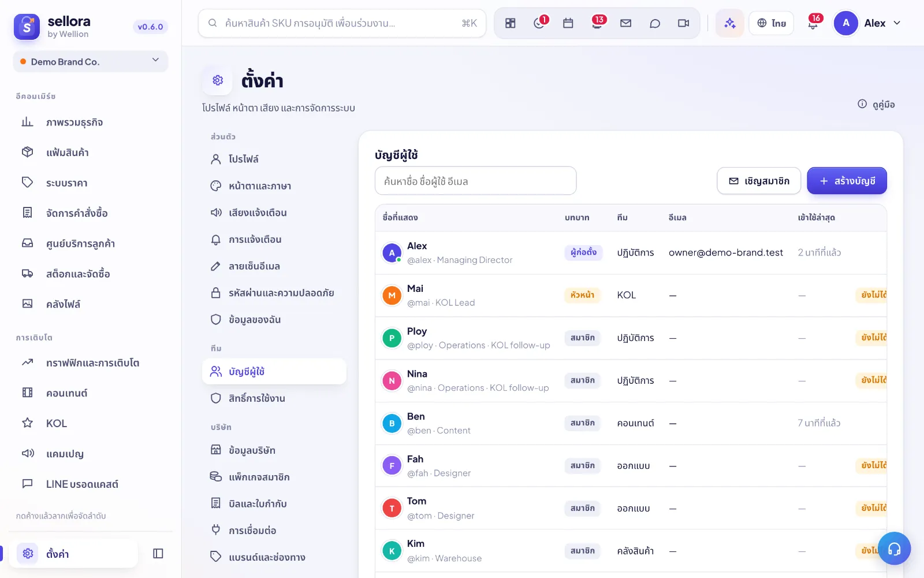The height and width of the screenshot is (578, 924).
Task: Focus the global product search bar
Action: coord(342,23)
